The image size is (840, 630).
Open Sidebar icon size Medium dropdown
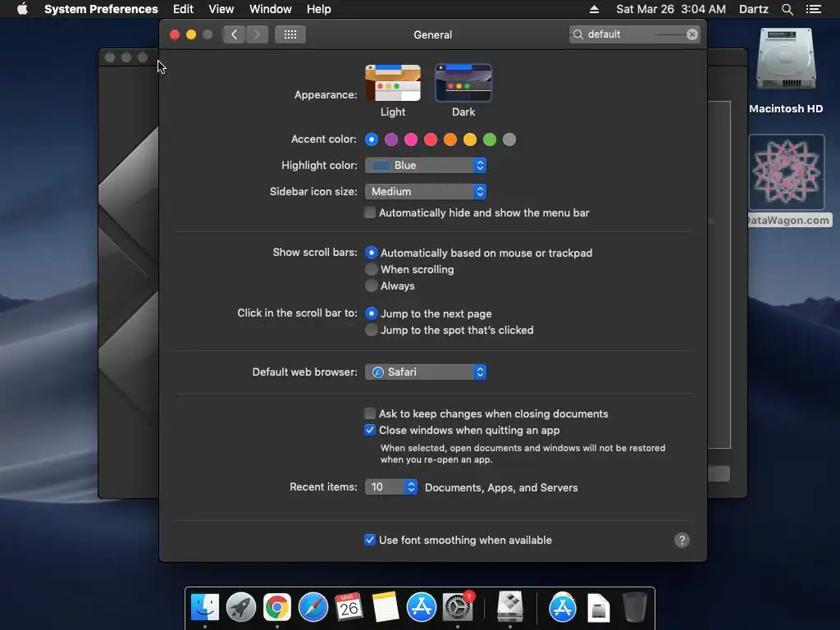(x=426, y=191)
